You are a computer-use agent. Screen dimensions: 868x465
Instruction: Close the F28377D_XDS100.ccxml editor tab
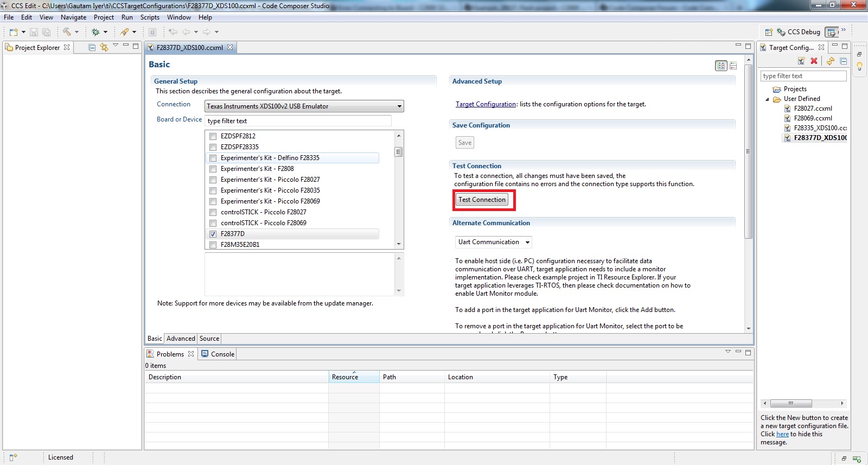click(x=230, y=47)
